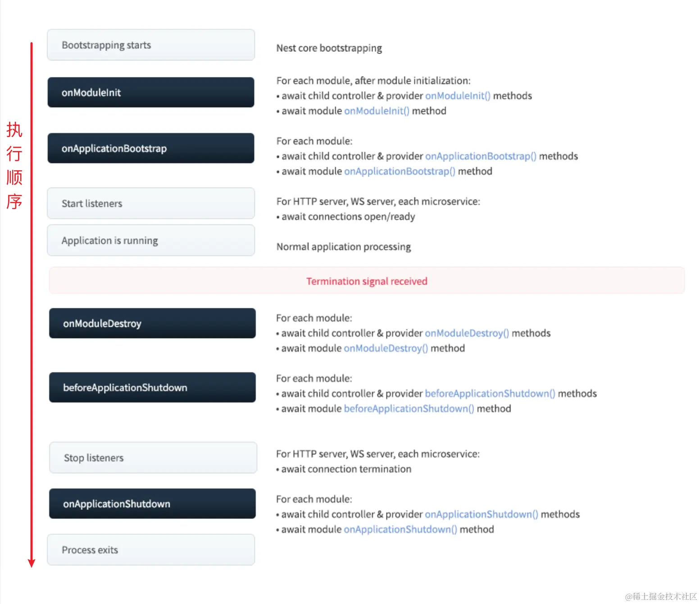Click the red downward arrow head

32,563
